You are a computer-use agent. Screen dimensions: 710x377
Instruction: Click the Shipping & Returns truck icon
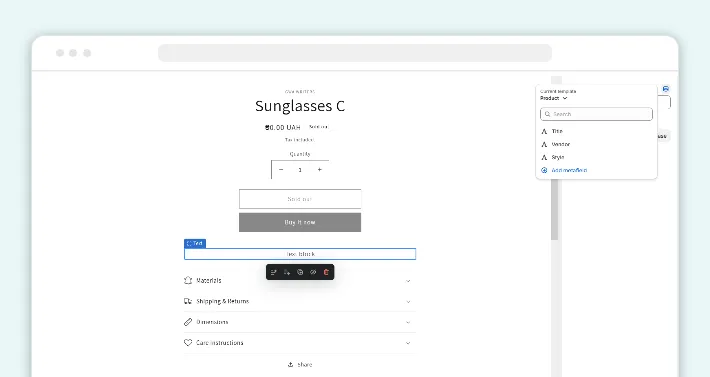[x=188, y=301]
